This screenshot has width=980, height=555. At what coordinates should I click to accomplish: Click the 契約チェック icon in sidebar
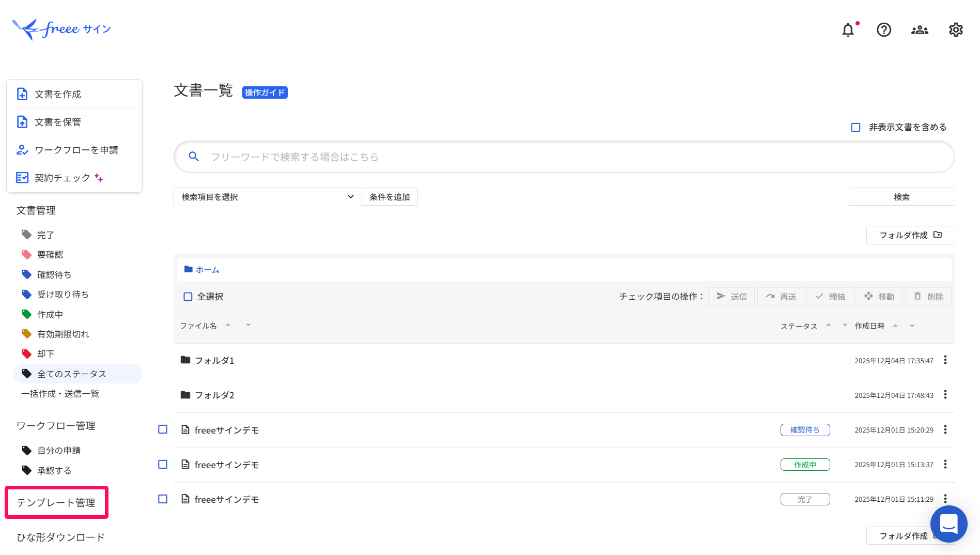[22, 178]
